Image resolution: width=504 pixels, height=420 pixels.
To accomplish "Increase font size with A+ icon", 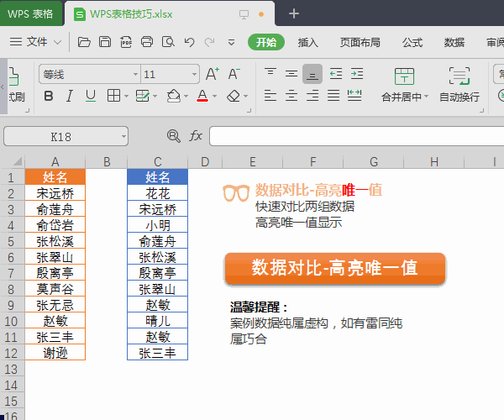I will click(x=213, y=74).
